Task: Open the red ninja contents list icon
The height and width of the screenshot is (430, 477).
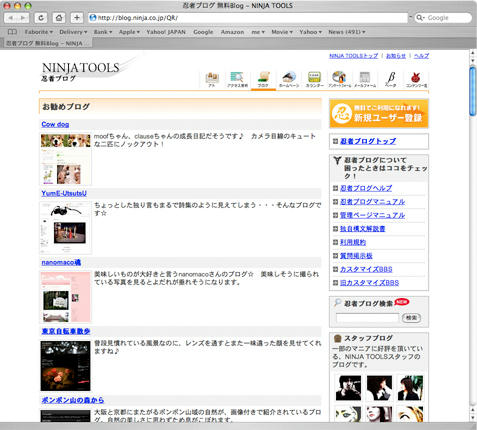Action: pyautogui.click(x=416, y=79)
